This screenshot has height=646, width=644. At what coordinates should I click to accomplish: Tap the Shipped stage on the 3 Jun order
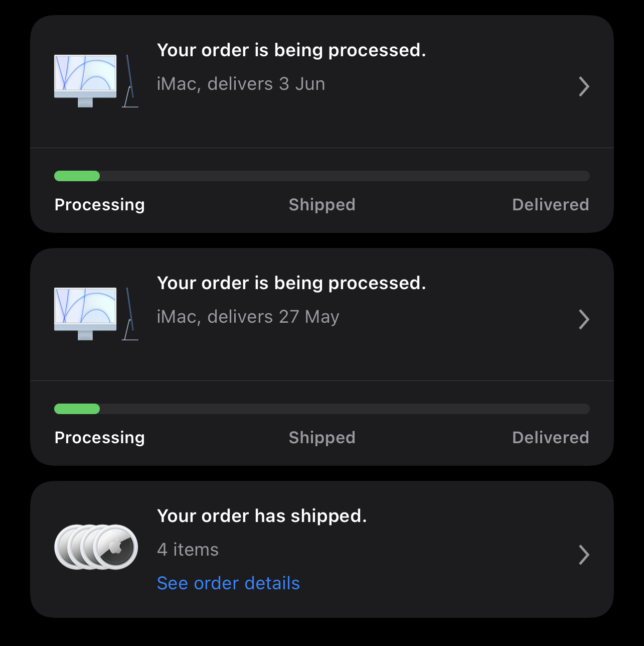point(321,205)
